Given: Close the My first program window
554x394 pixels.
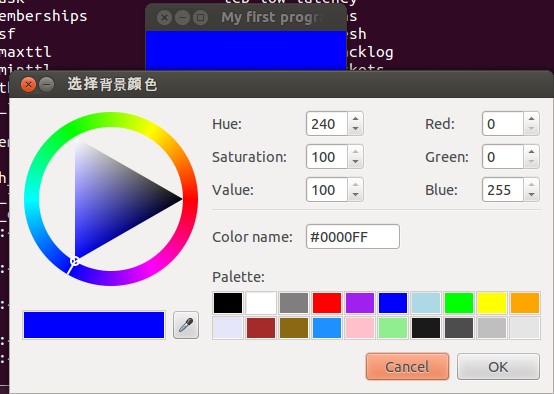Looking at the screenshot, I should (164, 17).
